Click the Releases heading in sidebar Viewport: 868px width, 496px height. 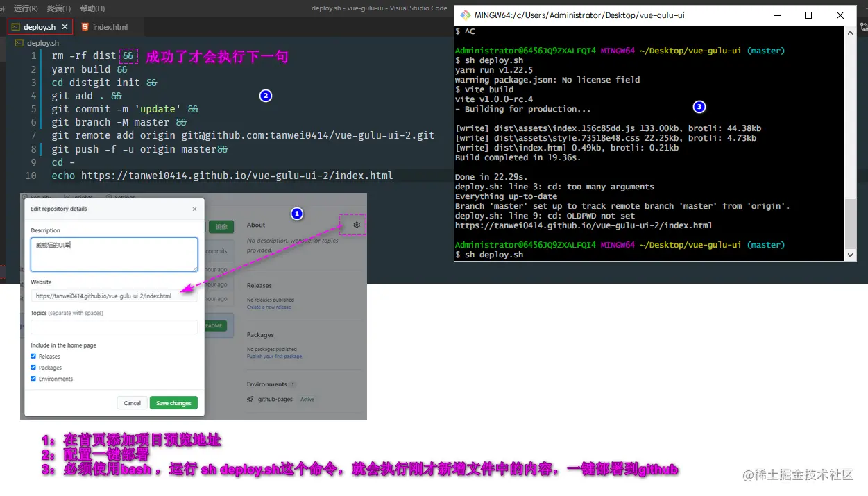[259, 286]
